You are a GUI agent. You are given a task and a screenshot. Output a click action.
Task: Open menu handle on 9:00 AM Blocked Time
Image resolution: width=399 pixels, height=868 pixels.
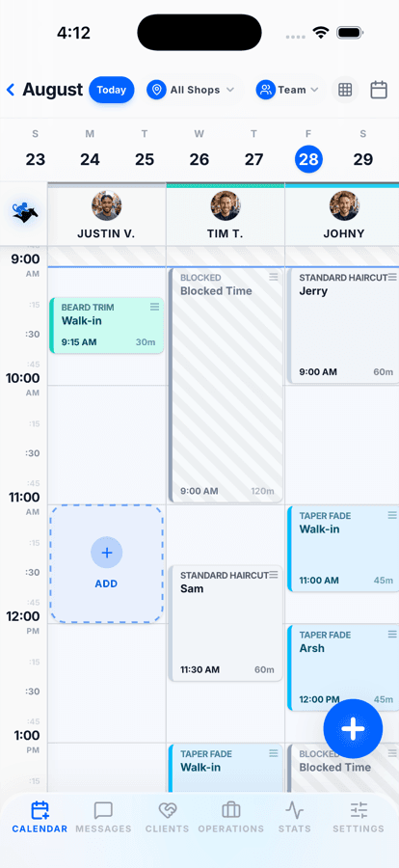(274, 278)
